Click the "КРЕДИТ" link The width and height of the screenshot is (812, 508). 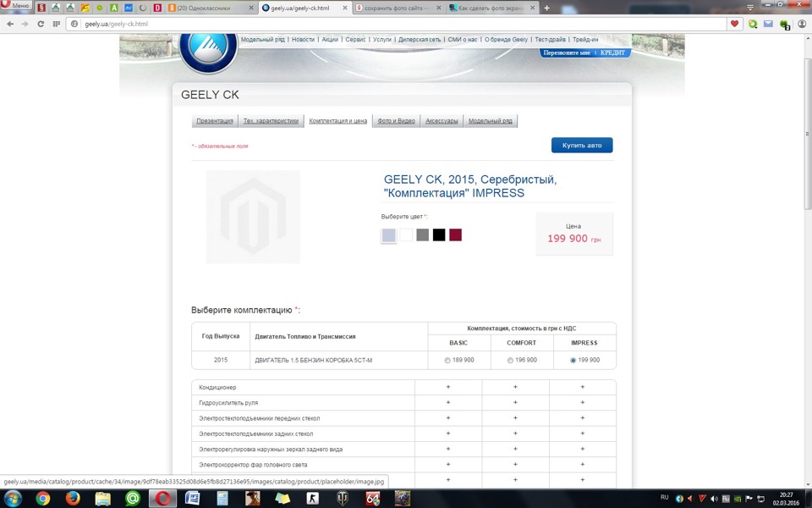(x=612, y=52)
